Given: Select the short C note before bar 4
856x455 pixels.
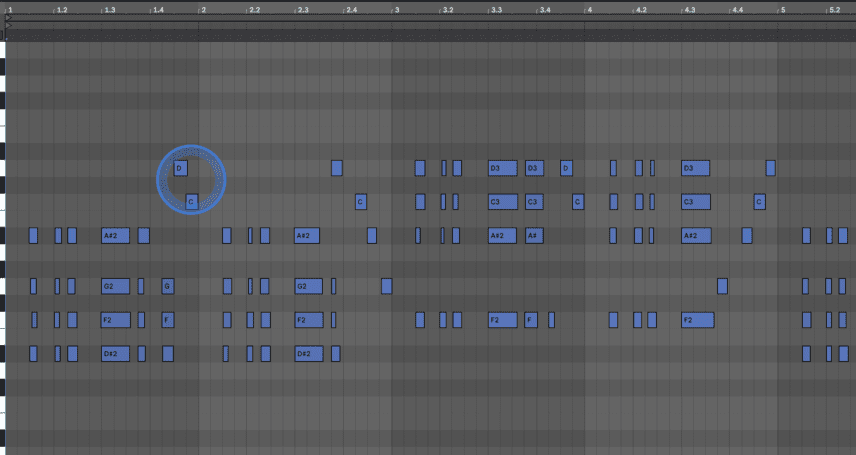Looking at the screenshot, I should (578, 202).
